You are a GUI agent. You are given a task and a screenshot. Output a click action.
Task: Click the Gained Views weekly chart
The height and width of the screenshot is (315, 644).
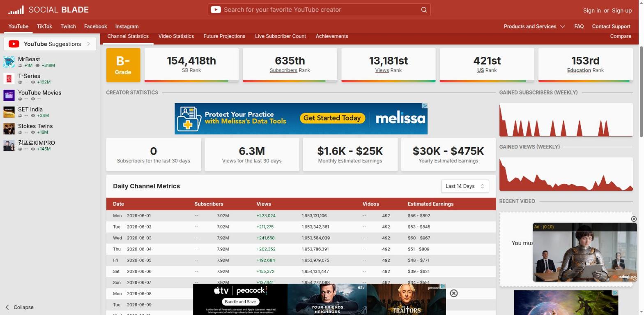566,174
